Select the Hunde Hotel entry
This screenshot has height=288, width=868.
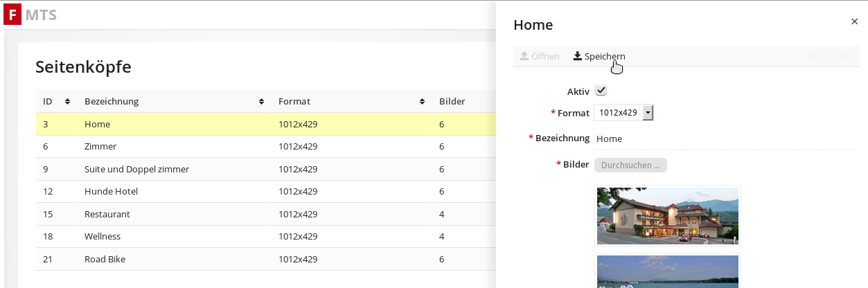coord(111,192)
